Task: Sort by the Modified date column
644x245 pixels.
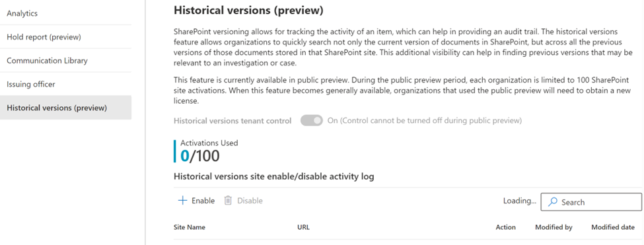Action: (x=613, y=227)
